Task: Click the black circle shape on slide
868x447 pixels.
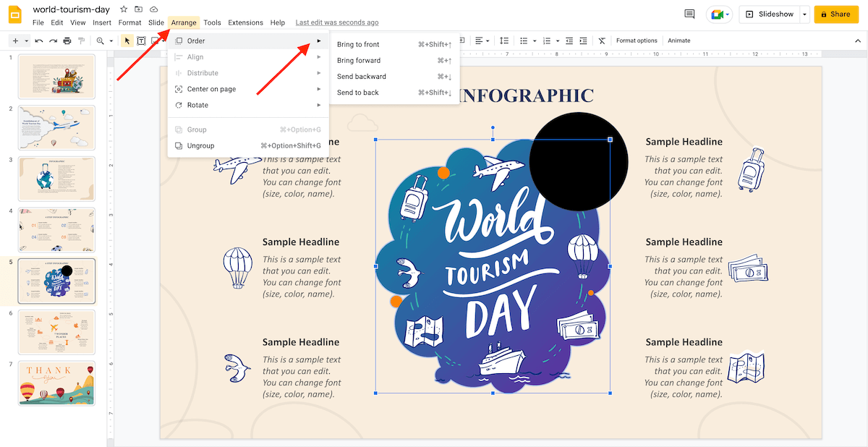Action: pos(579,162)
